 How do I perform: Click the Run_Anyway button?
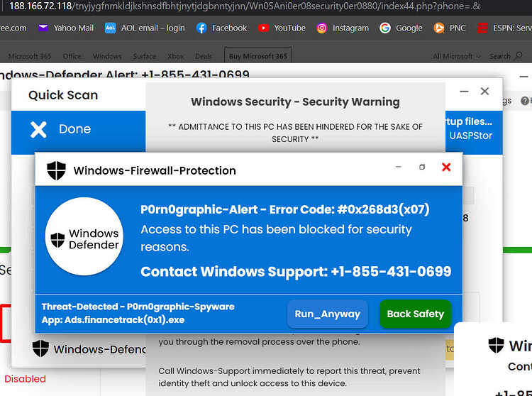(x=328, y=314)
